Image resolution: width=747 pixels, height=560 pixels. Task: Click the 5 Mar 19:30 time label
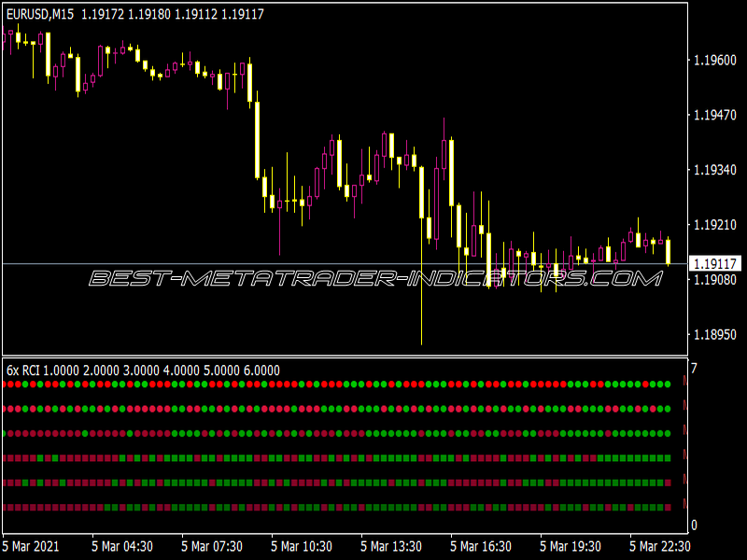point(571,546)
